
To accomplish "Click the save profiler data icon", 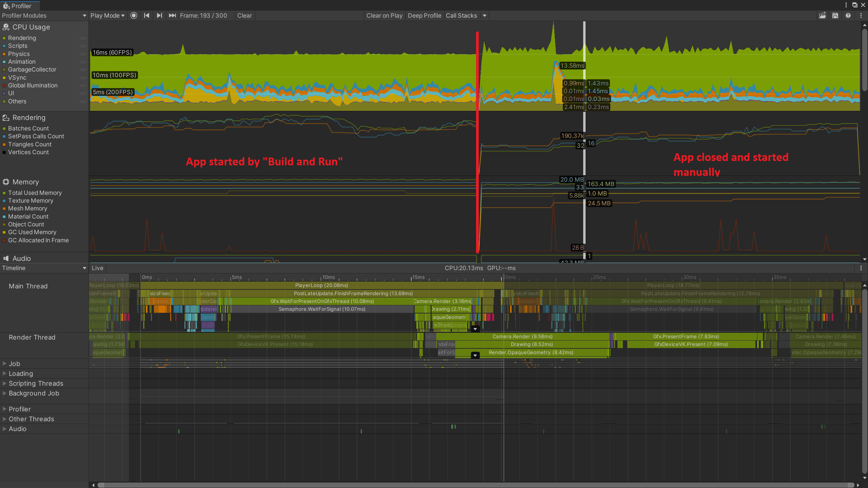I will pos(835,16).
